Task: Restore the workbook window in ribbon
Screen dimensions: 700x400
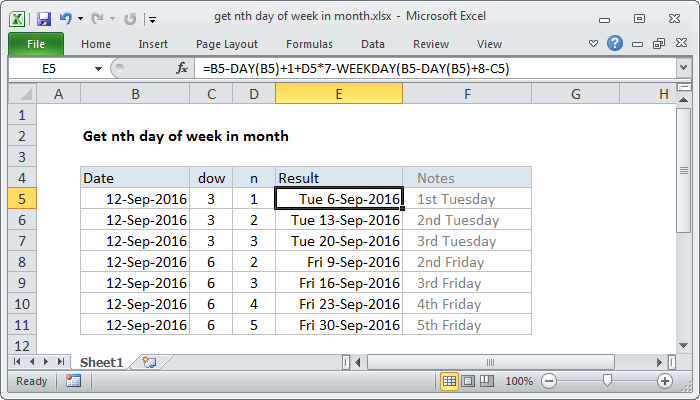Action: [x=659, y=43]
